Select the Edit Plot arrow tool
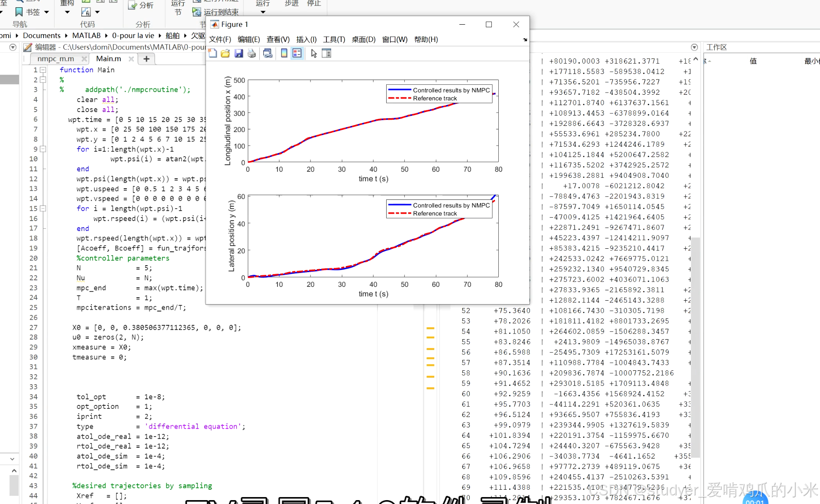The height and width of the screenshot is (504, 820). coord(314,53)
